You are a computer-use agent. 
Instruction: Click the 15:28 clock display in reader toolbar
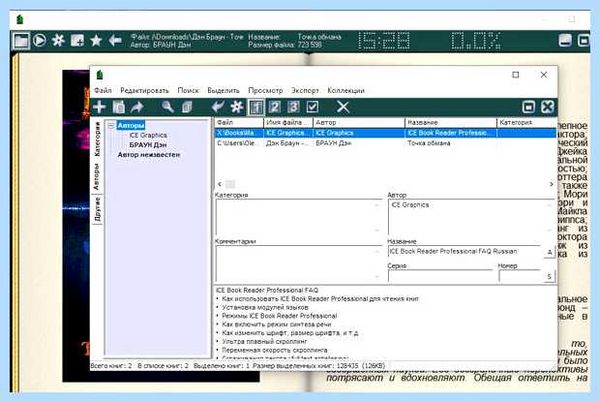(384, 41)
